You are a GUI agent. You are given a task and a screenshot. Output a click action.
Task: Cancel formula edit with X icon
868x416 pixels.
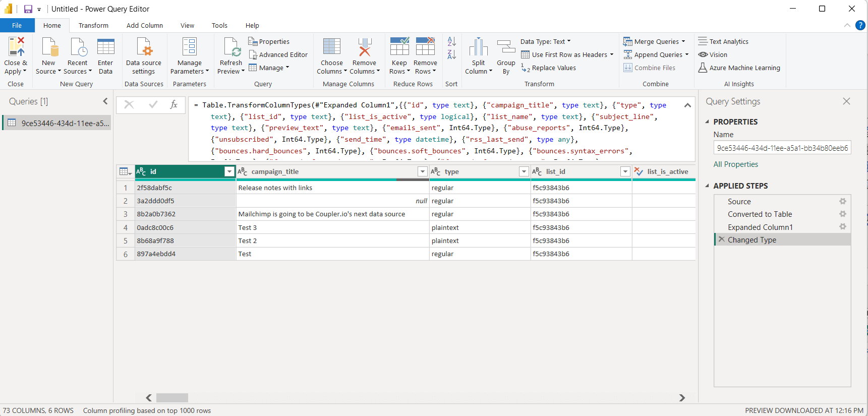(129, 104)
